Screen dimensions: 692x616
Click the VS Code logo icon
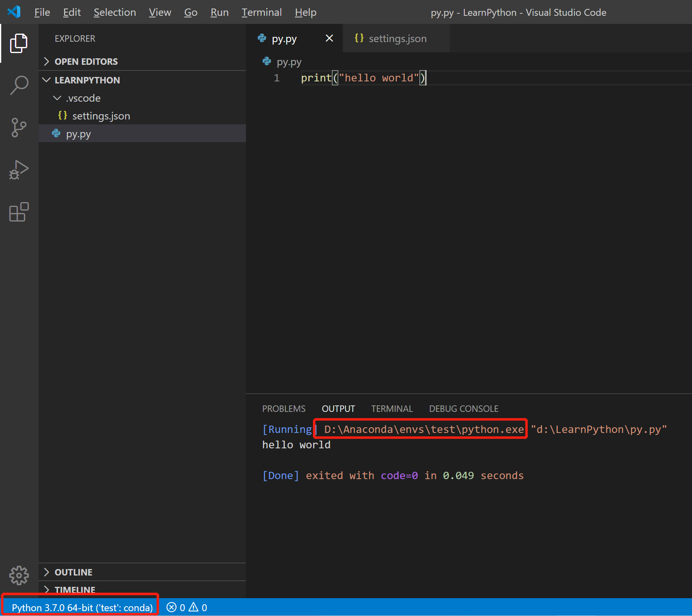(x=14, y=12)
